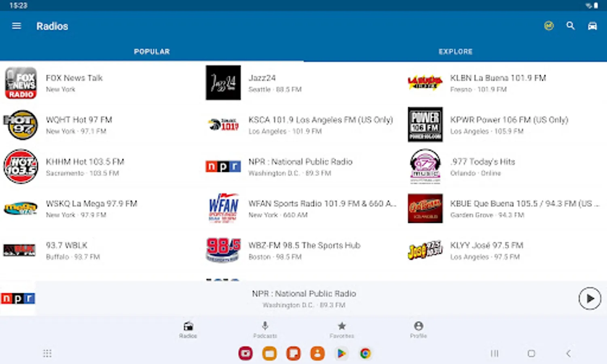Click the 'Seattle · 88.5 FM' subtitle
This screenshot has width=607, height=364.
(x=275, y=89)
